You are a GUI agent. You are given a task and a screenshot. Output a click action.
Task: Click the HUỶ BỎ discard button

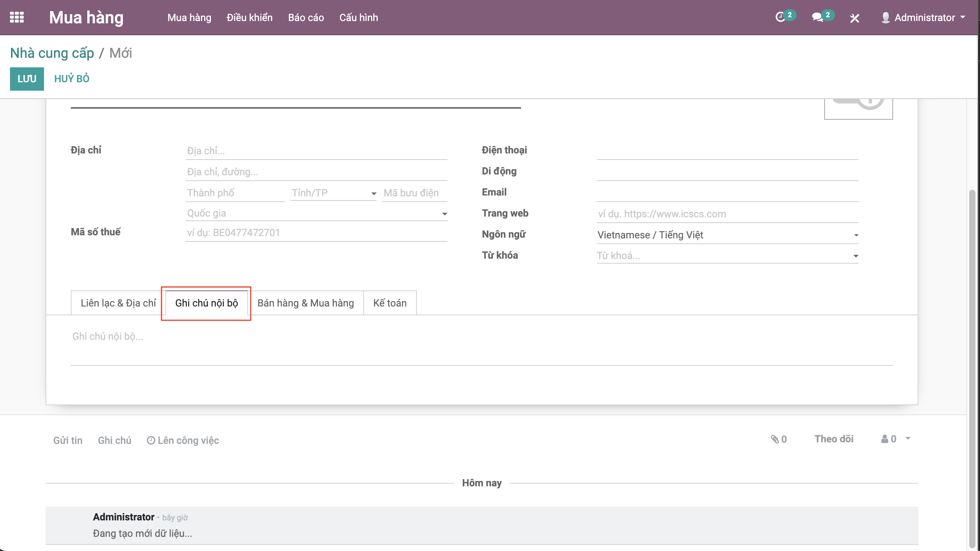pos(72,79)
